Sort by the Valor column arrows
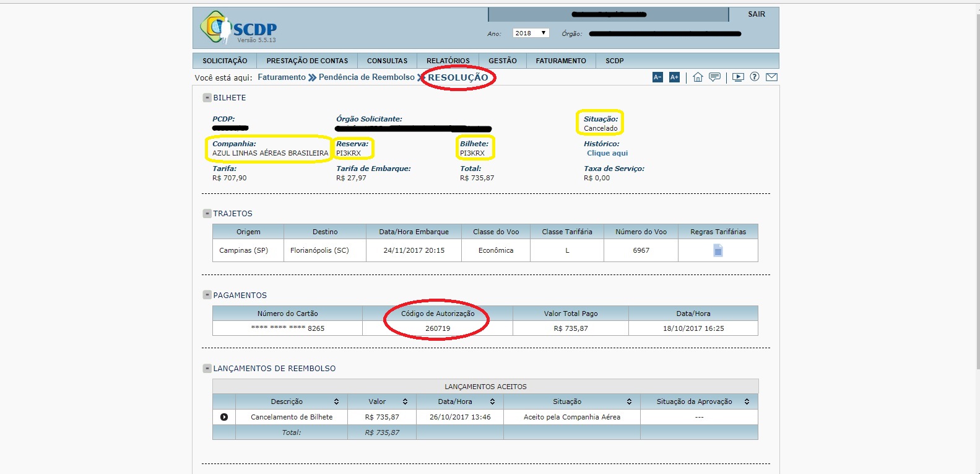Screen dimensions: 980x474 tap(405, 402)
